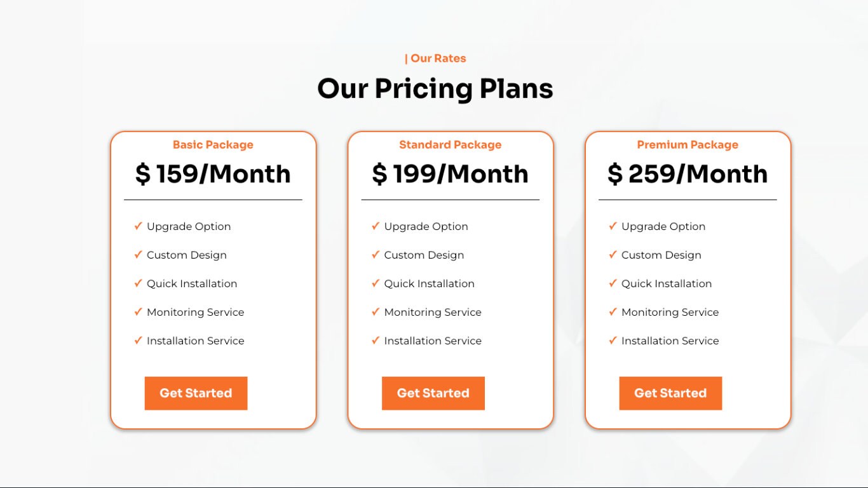
Task: Click checkmark next to Premium Custom Design
Action: 613,255
